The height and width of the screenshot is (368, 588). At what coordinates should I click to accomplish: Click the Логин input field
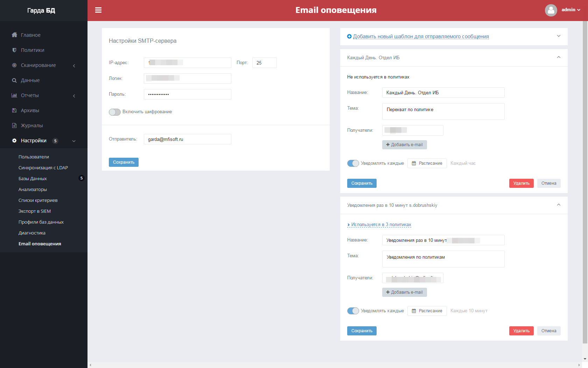tap(187, 79)
